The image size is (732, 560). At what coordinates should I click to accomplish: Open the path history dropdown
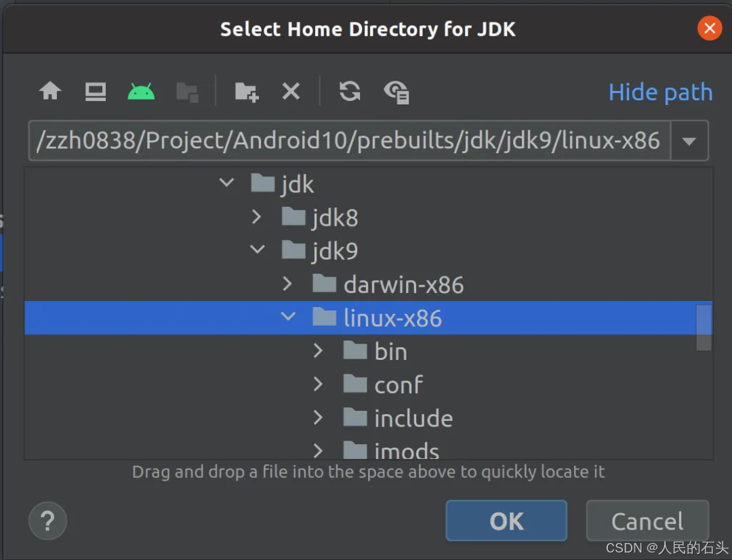689,140
